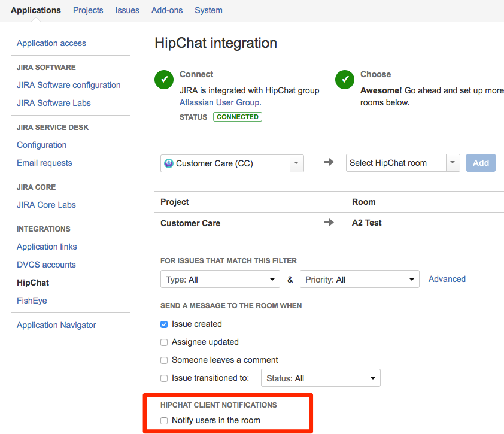Click the Project column header
The height and width of the screenshot is (434, 504).
coord(175,202)
